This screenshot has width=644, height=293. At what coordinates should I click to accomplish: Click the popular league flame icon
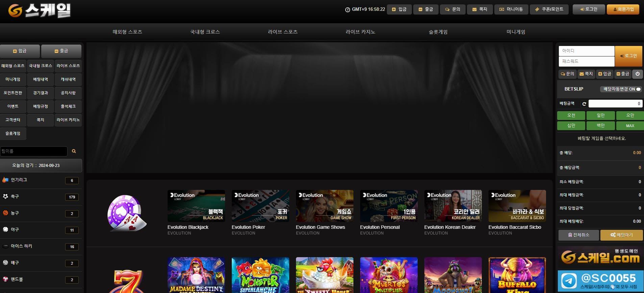[5, 180]
